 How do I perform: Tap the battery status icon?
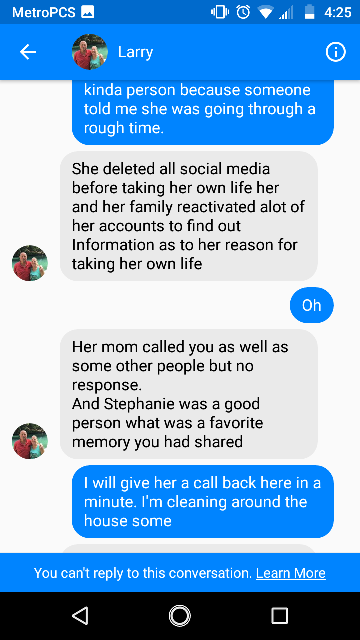tap(310, 12)
